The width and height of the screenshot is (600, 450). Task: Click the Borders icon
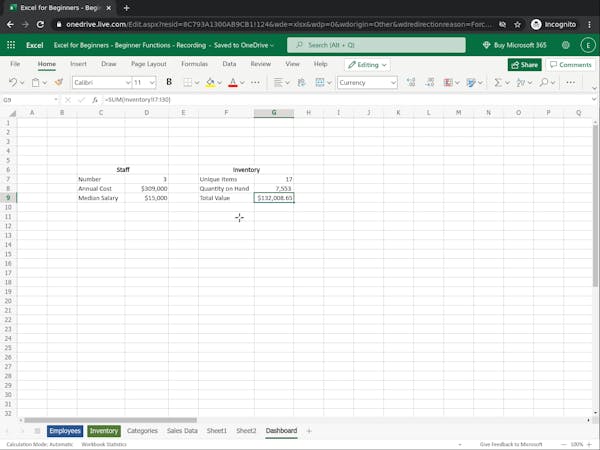tap(188, 82)
